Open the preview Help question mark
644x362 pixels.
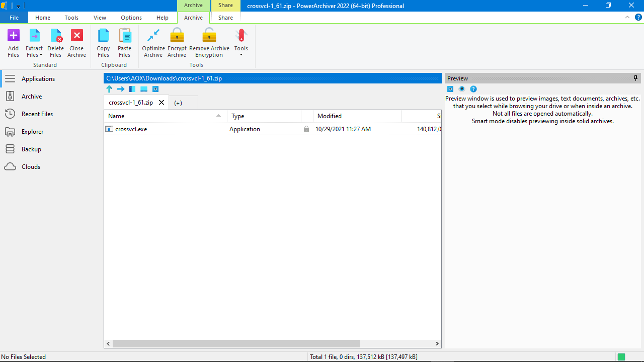(473, 89)
